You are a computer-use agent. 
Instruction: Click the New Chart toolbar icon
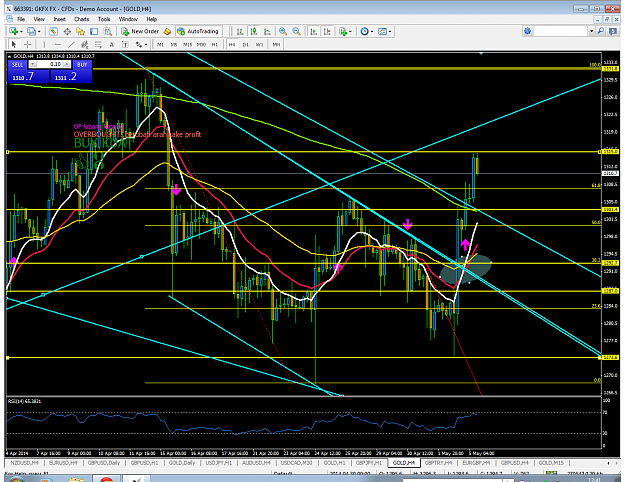(x=13, y=31)
